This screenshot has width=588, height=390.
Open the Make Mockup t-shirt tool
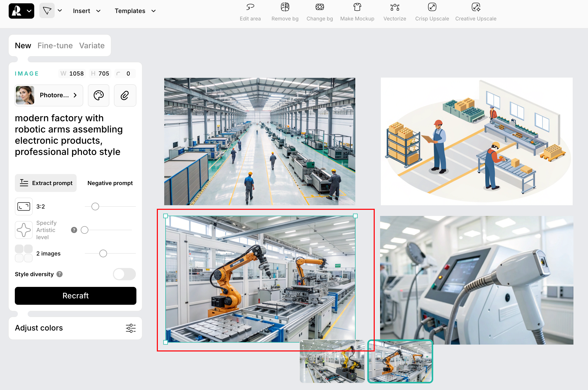(357, 7)
